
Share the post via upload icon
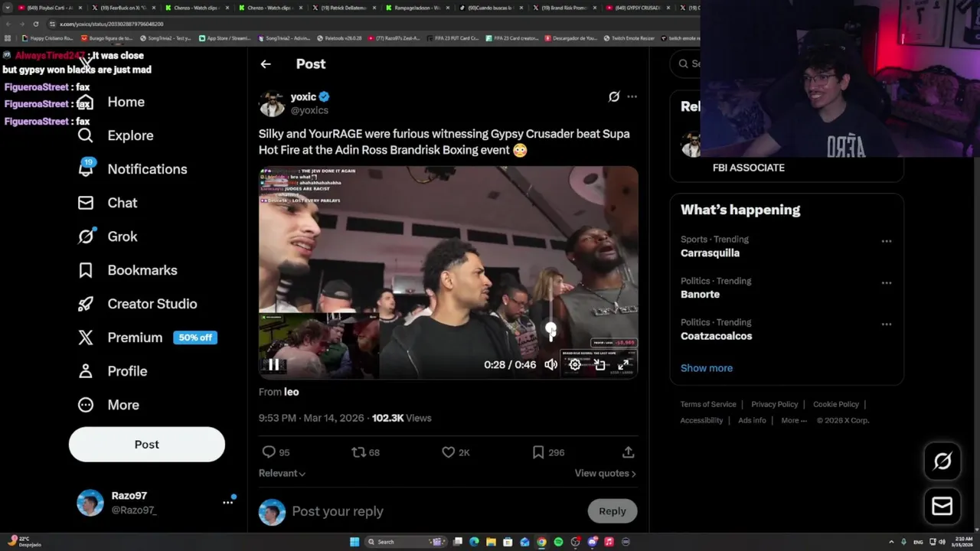(628, 452)
